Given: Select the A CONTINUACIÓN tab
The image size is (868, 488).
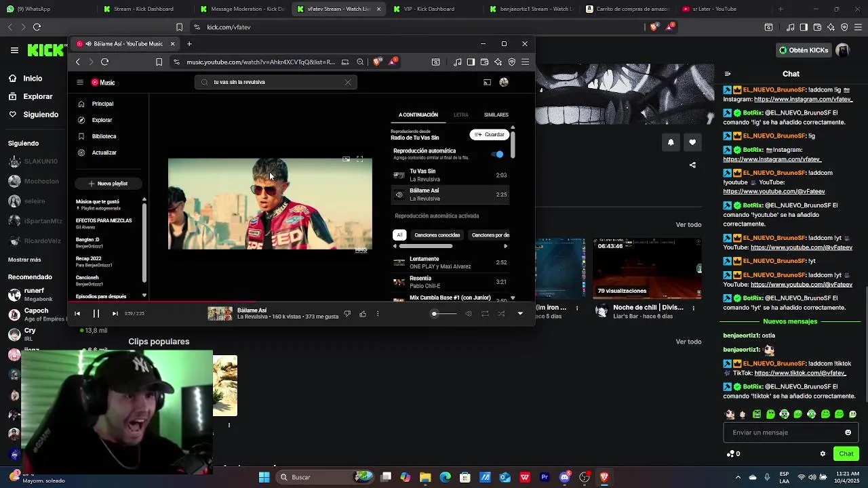Looking at the screenshot, I should (x=418, y=115).
